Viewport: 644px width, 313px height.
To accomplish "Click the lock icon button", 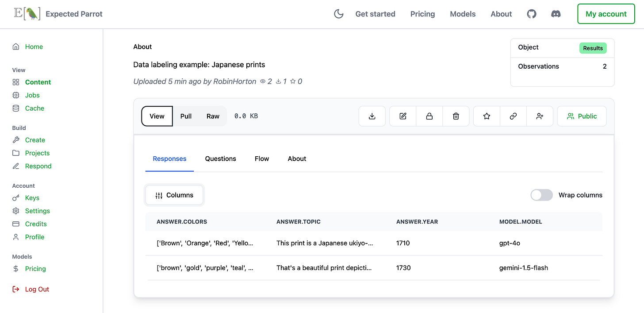I will click(429, 116).
